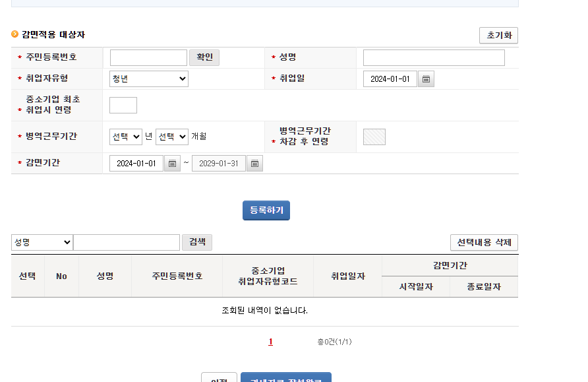Image resolution: width=588 pixels, height=382 pixels.
Task: Open the calendar picker for 취업일
Action: click(x=426, y=79)
